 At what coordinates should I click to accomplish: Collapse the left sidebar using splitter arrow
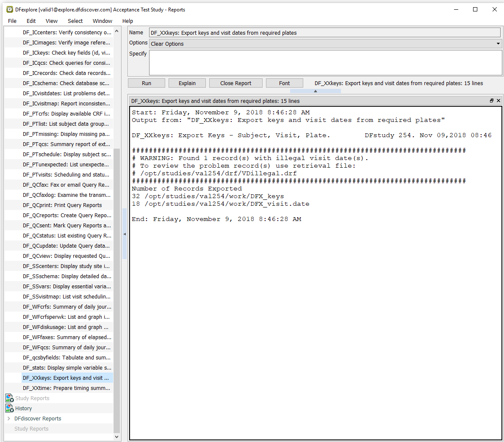(x=125, y=234)
